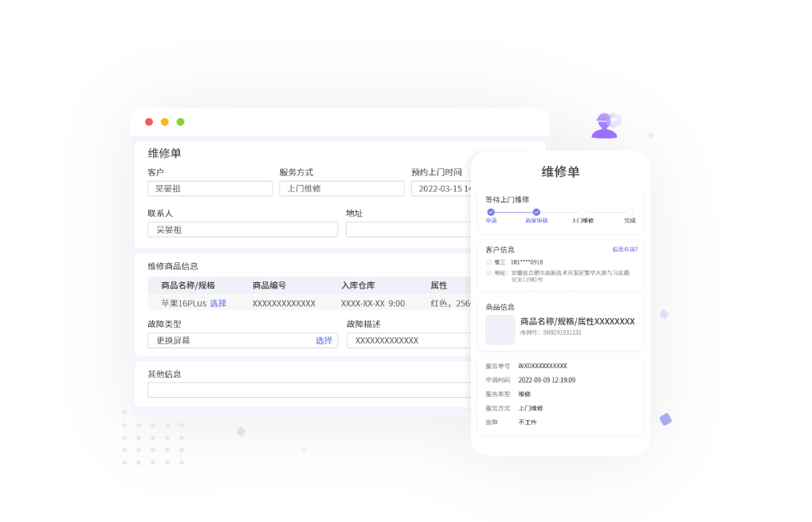
Task: Click the address icon beside 地址
Action: 489,273
